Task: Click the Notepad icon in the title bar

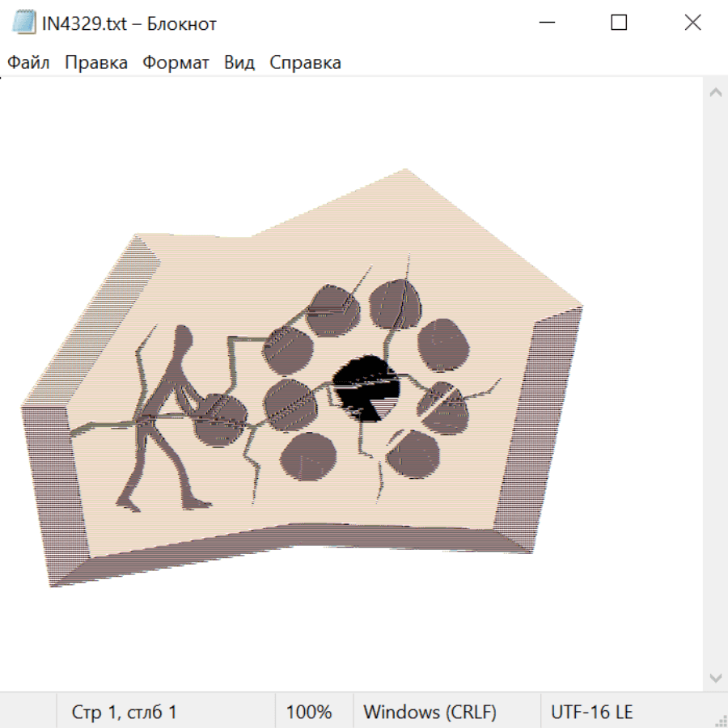Action: click(x=23, y=23)
